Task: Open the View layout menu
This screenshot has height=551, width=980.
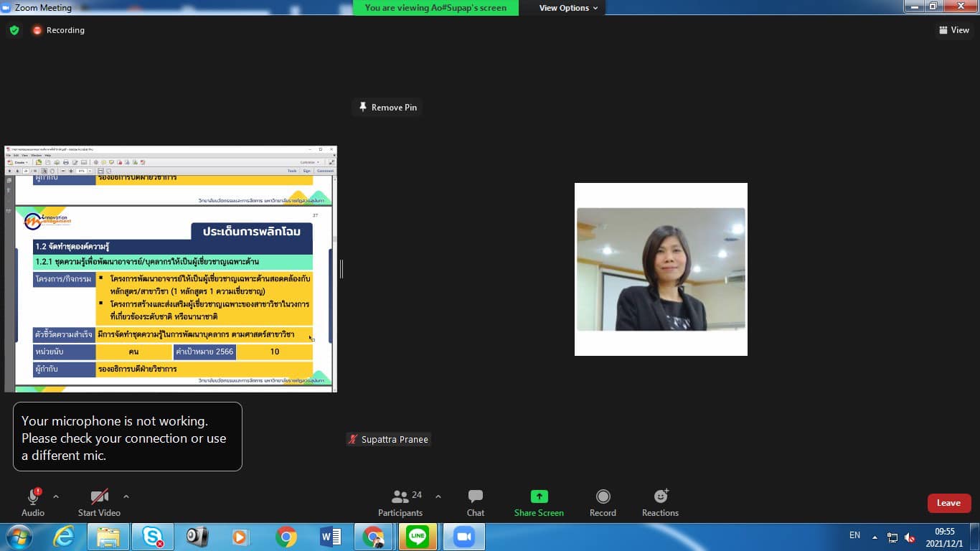Action: (953, 30)
